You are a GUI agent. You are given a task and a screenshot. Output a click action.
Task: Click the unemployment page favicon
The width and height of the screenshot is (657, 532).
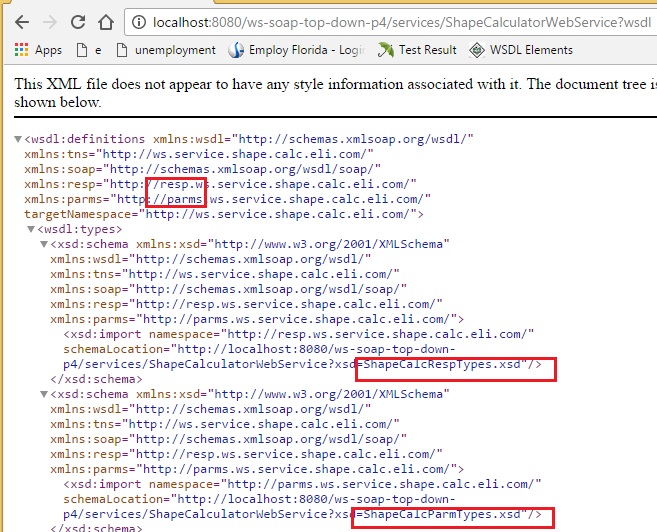(x=122, y=50)
